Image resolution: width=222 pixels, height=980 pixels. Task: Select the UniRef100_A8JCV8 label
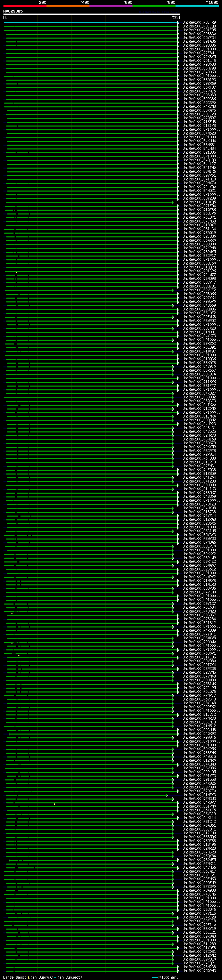coord(199,114)
